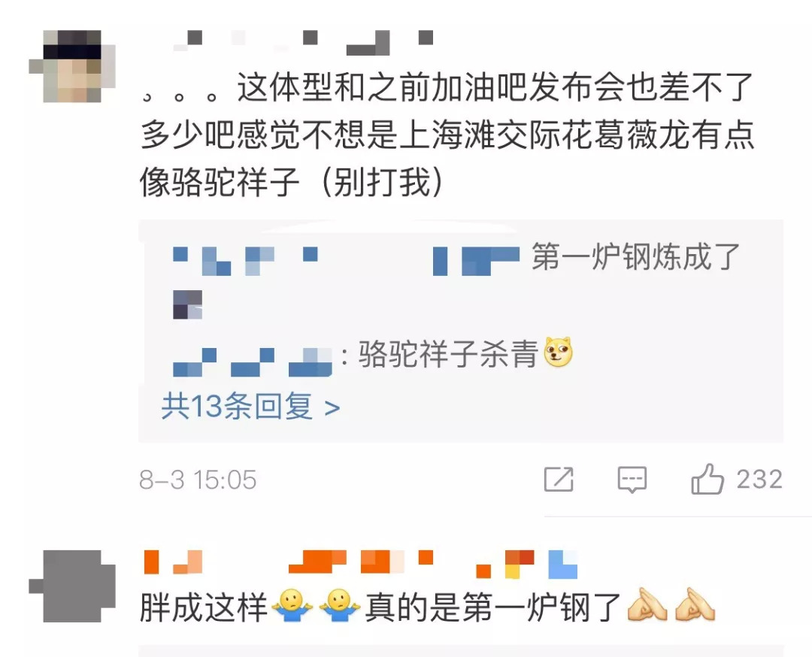Click the 8-3 15:05 timestamp
The image size is (812, 657).
(x=198, y=480)
